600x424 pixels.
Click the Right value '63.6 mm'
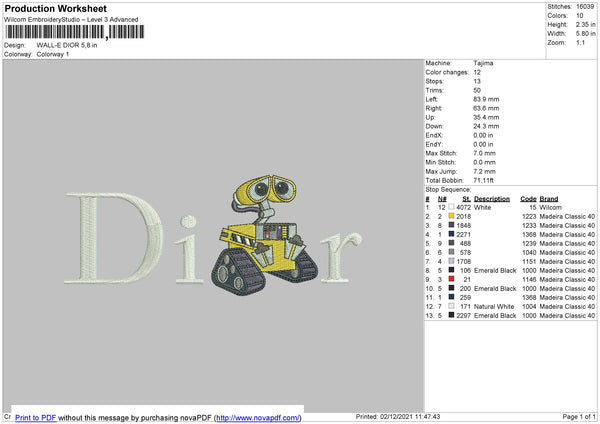click(486, 108)
